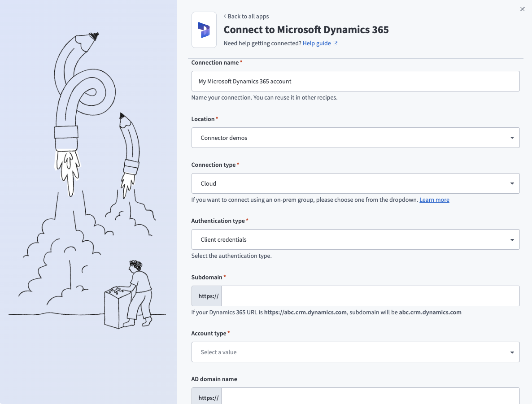The image size is (532, 404).
Task: Open the Connection type dropdown set to Cloud
Action: pos(354,183)
